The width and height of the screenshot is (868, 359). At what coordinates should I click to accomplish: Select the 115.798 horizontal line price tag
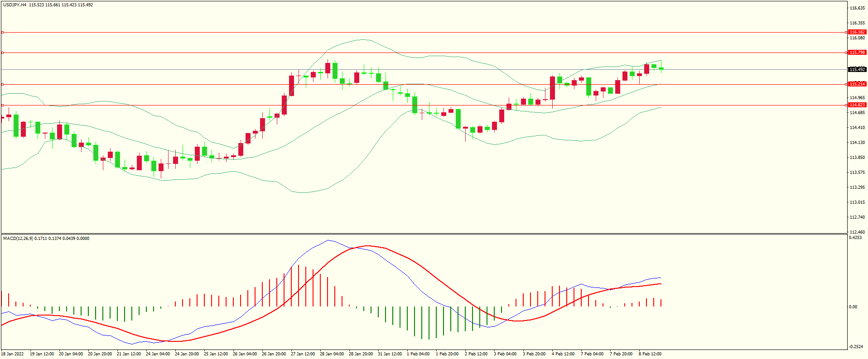(x=857, y=53)
